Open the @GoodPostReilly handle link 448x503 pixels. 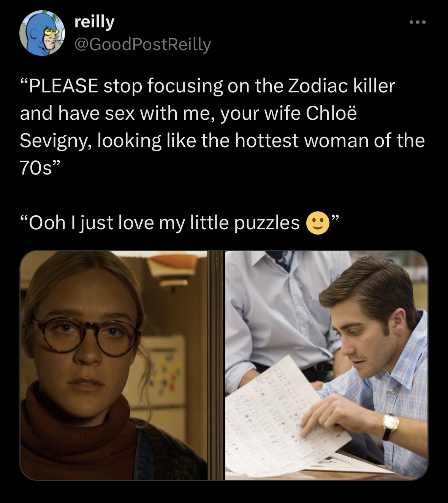pyautogui.click(x=142, y=45)
